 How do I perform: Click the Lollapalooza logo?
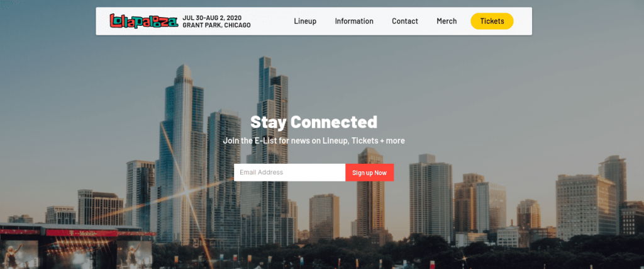click(x=144, y=21)
